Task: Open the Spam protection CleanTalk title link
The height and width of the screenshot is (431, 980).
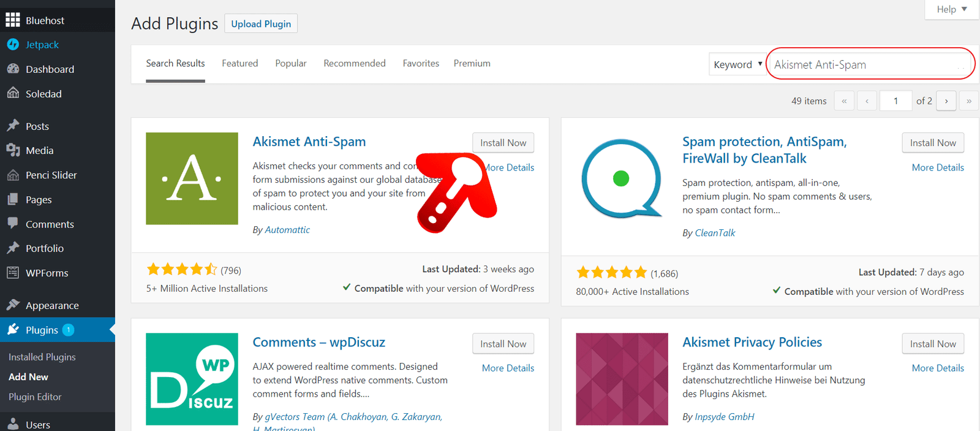Action: coord(765,150)
